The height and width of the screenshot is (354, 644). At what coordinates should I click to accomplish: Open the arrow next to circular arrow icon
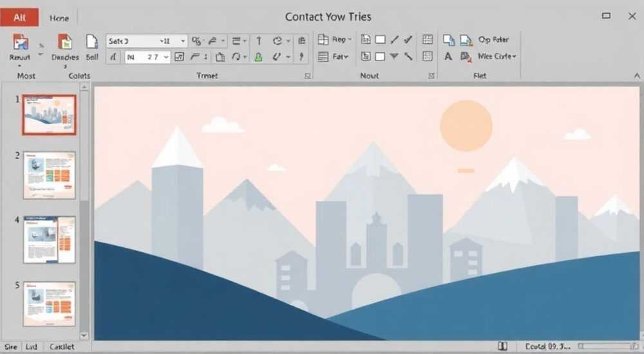tap(288, 41)
